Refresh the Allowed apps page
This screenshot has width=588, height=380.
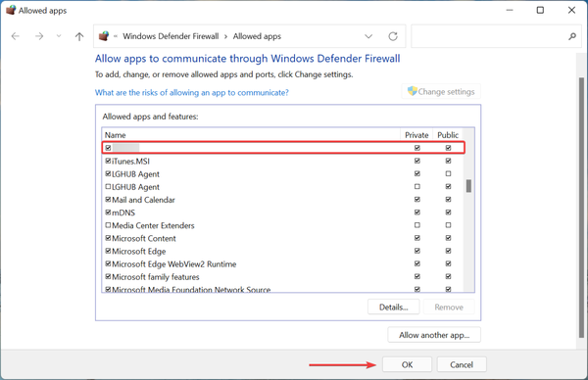point(393,36)
